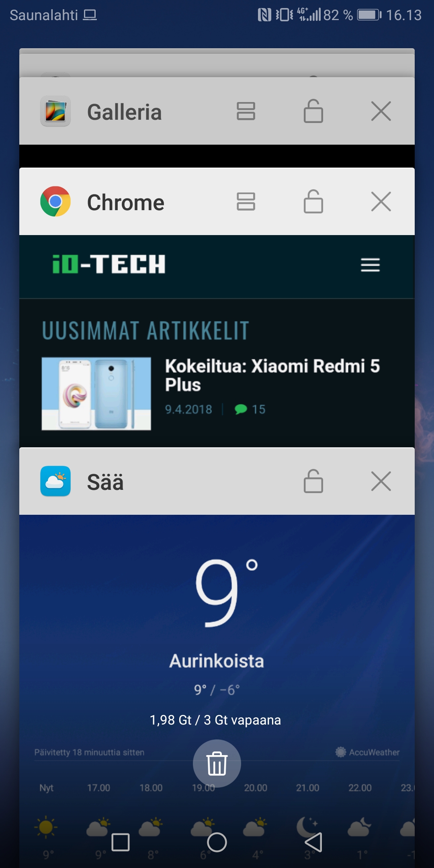434x868 pixels.
Task: Open the Xiaomi Redmi 5 Plus article
Action: pyautogui.click(x=272, y=375)
